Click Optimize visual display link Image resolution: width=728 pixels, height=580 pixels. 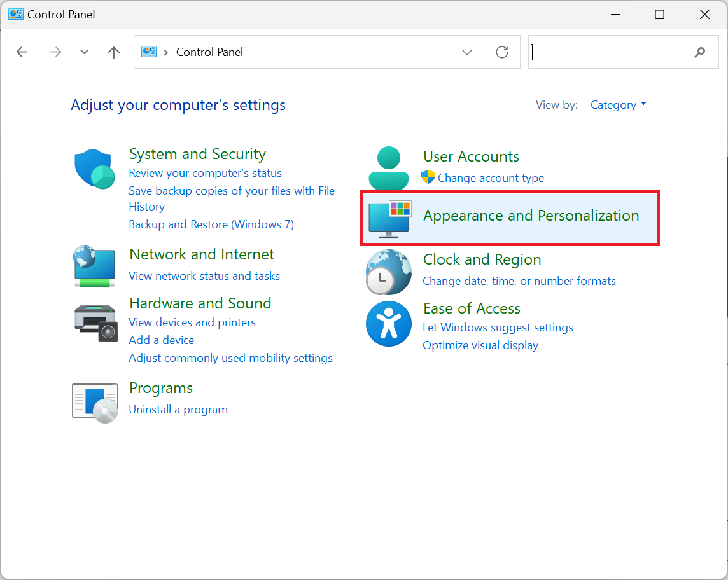(x=480, y=346)
